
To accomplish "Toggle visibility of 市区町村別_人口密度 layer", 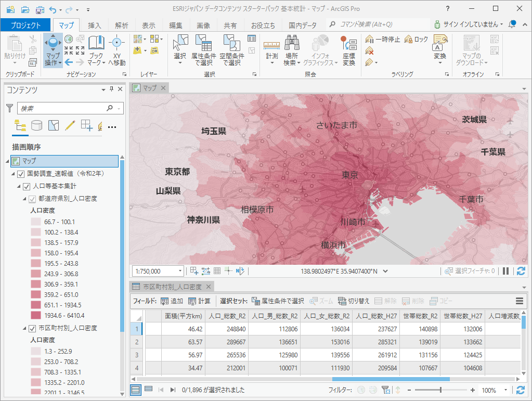I will (x=33, y=328).
